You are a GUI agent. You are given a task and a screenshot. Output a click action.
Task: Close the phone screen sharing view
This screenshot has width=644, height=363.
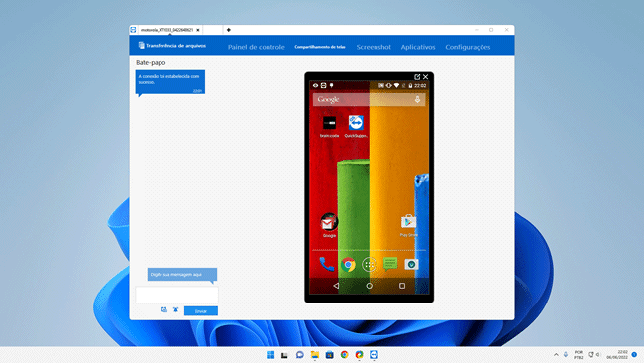426,77
